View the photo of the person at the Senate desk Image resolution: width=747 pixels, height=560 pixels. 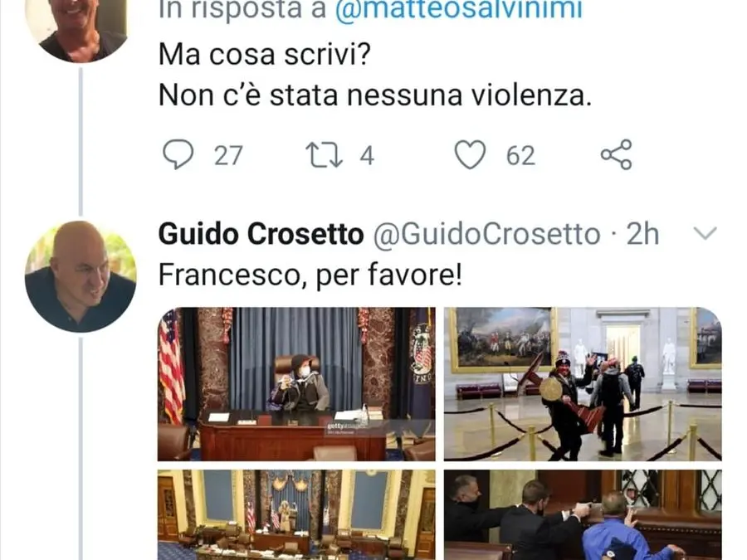click(296, 384)
